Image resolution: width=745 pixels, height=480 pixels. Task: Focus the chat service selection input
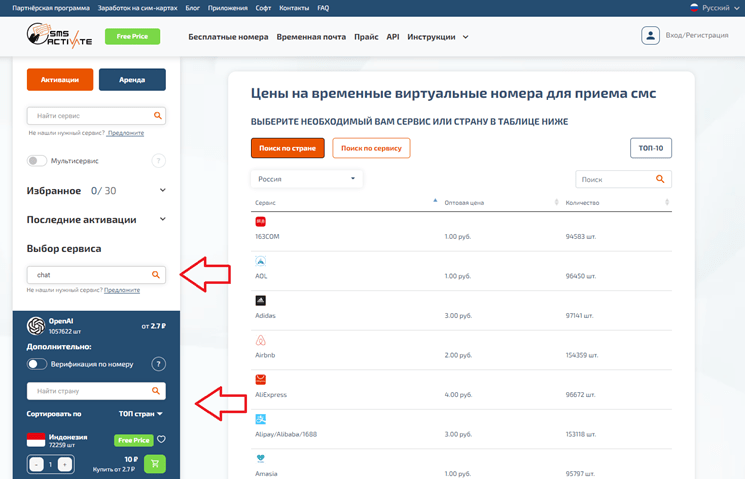click(96, 275)
